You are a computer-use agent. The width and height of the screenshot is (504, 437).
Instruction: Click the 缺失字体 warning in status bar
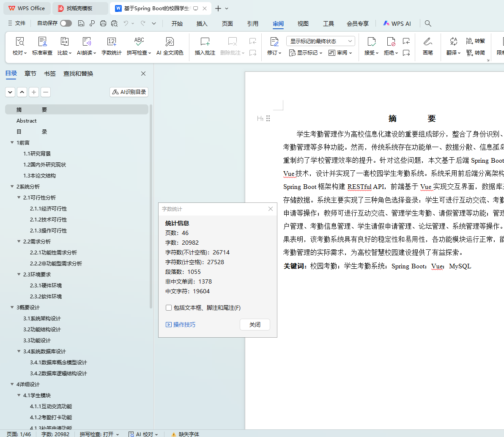pyautogui.click(x=185, y=434)
